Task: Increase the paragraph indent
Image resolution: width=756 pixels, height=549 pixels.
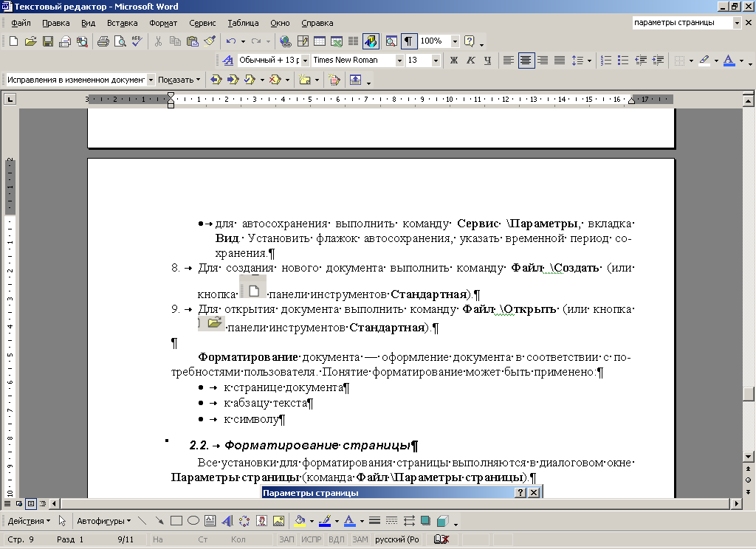Action: [x=658, y=61]
